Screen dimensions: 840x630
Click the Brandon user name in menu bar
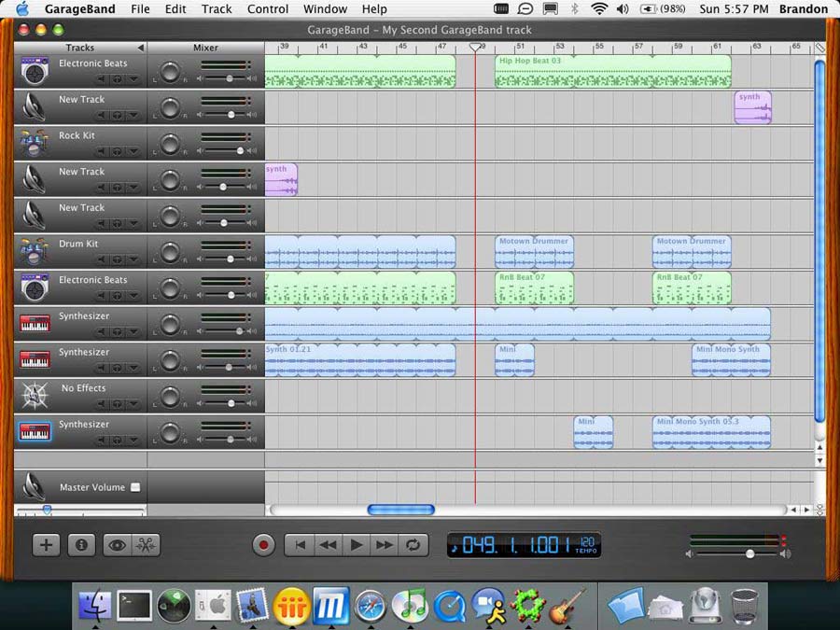point(803,9)
